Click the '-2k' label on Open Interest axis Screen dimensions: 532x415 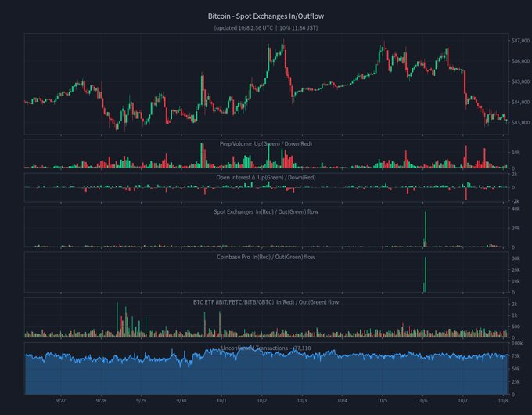point(514,201)
